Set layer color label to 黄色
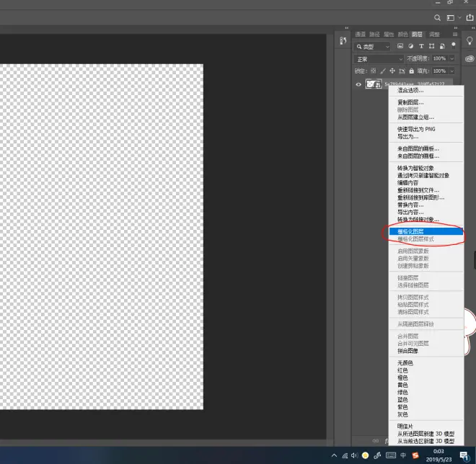Image resolution: width=476 pixels, height=464 pixels. 426,385
